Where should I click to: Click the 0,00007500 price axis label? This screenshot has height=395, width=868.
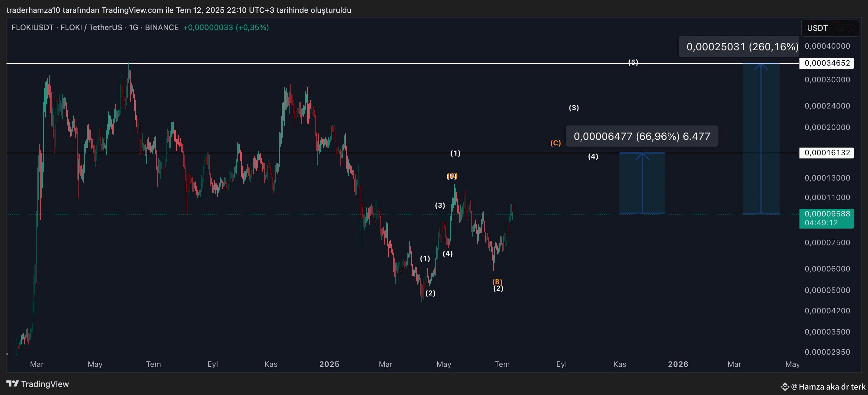click(x=827, y=242)
